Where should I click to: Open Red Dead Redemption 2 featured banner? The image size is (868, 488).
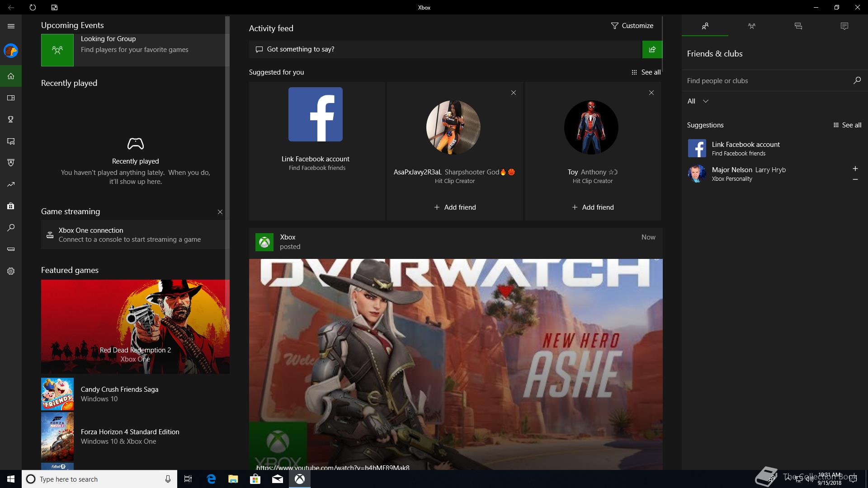pyautogui.click(x=135, y=327)
